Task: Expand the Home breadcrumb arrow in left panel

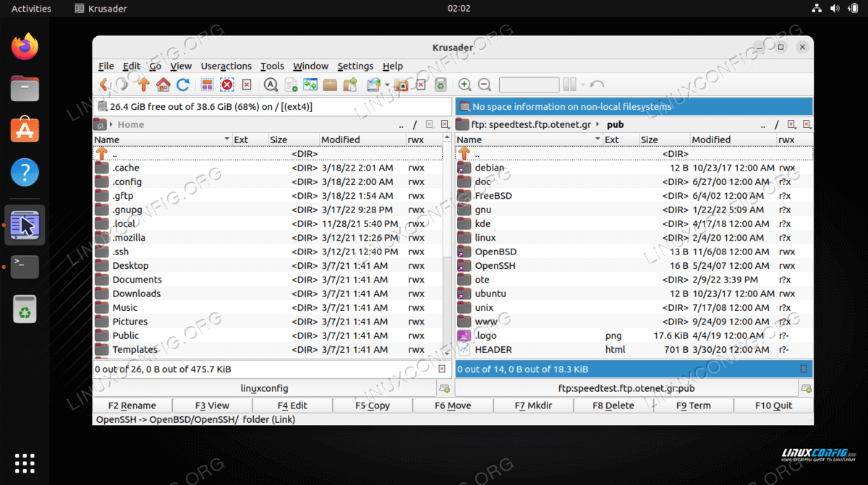Action: 112,124
